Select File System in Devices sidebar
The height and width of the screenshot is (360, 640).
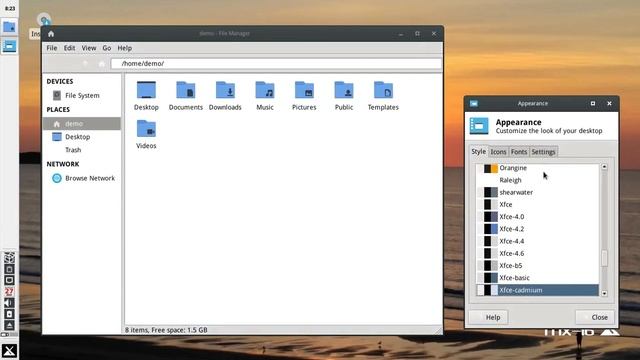[82, 96]
